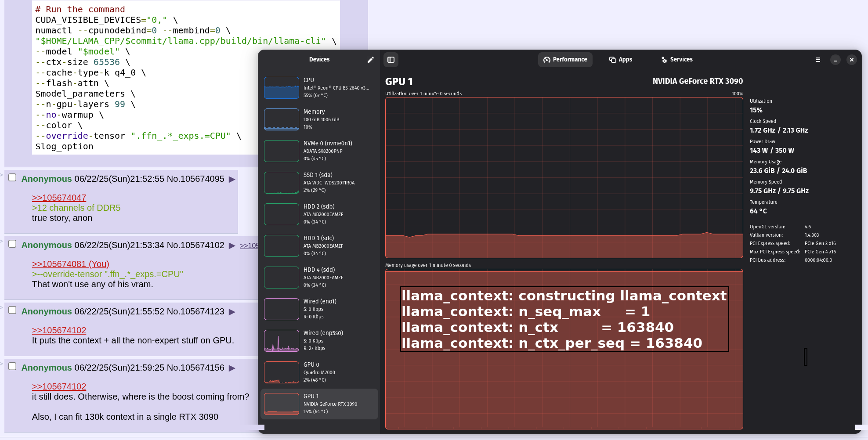Follow >>105674102 link in post 105674123
868x440 pixels.
click(x=59, y=331)
